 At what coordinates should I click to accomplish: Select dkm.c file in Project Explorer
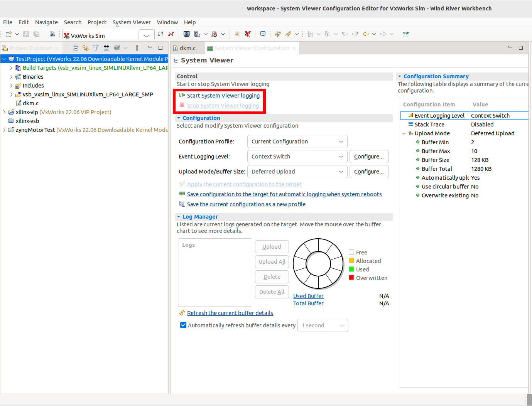pyautogui.click(x=27, y=103)
